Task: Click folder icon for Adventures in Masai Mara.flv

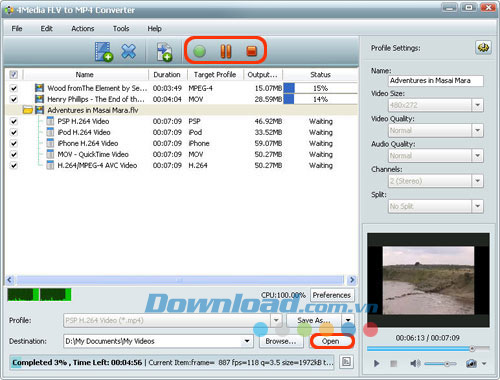Action: 28,110
